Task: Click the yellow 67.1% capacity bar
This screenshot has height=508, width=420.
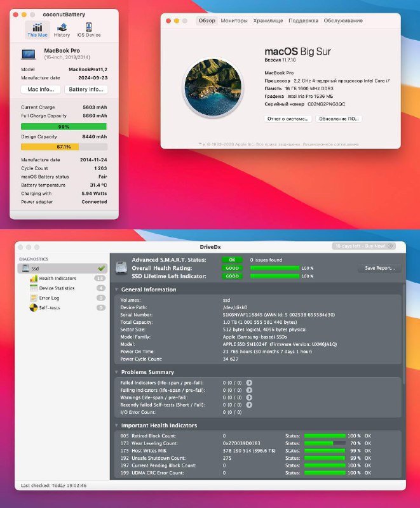Action: pos(64,147)
